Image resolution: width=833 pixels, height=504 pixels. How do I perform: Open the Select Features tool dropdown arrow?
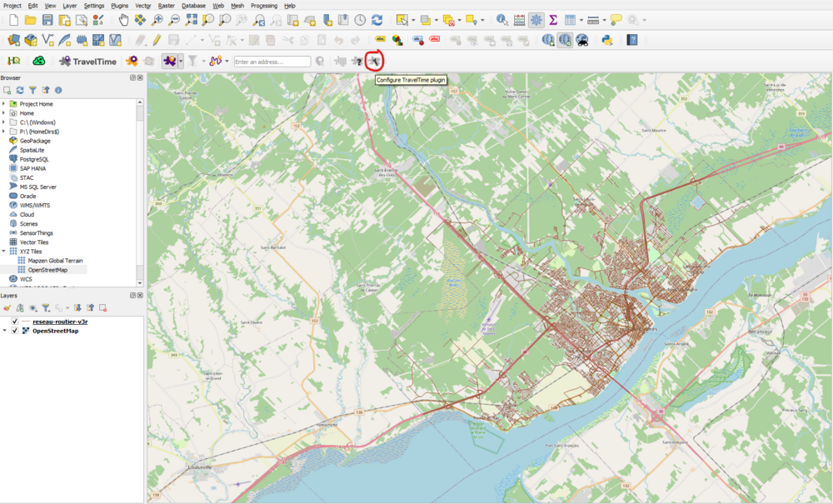(x=414, y=19)
